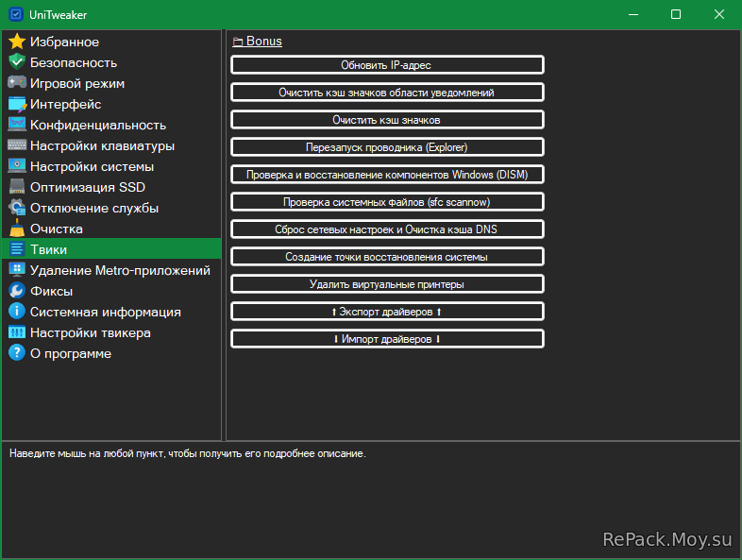Viewport: 742px width, 560px height.
Task: Start Проверка системных файлов (sfc scannow)
Action: coord(387,202)
